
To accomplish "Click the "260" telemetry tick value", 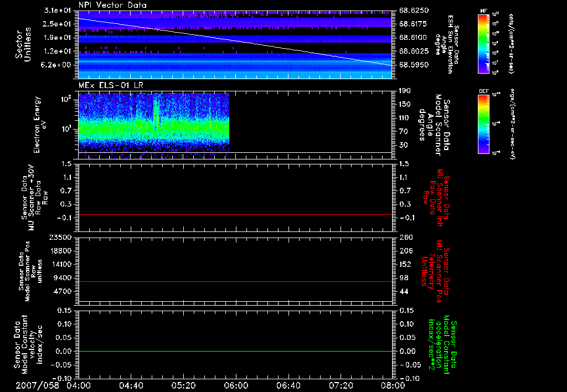I will coord(406,238).
